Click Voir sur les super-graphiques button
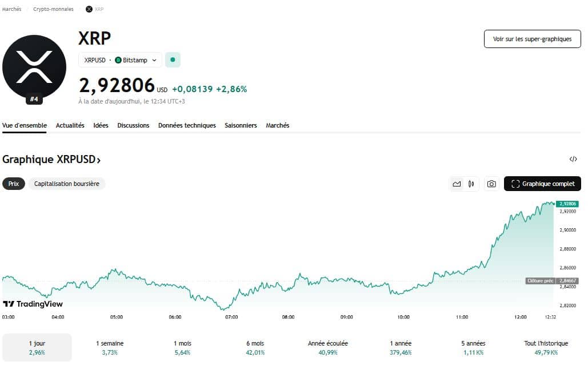The height and width of the screenshot is (365, 588). tap(532, 39)
